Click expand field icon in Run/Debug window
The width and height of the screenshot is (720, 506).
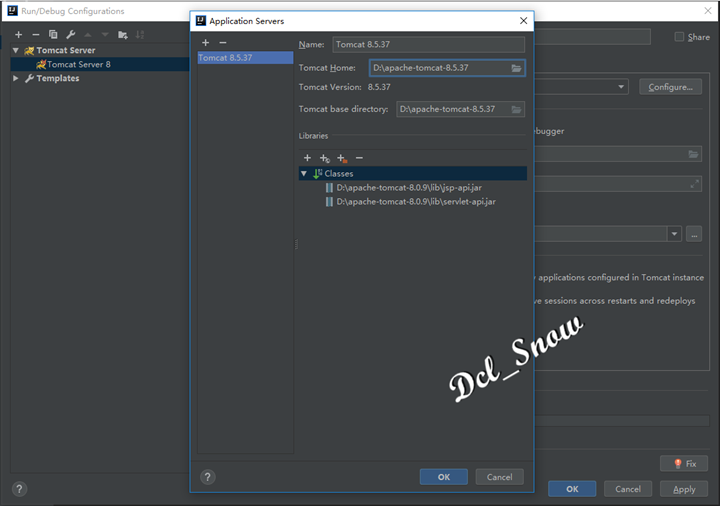(695, 184)
